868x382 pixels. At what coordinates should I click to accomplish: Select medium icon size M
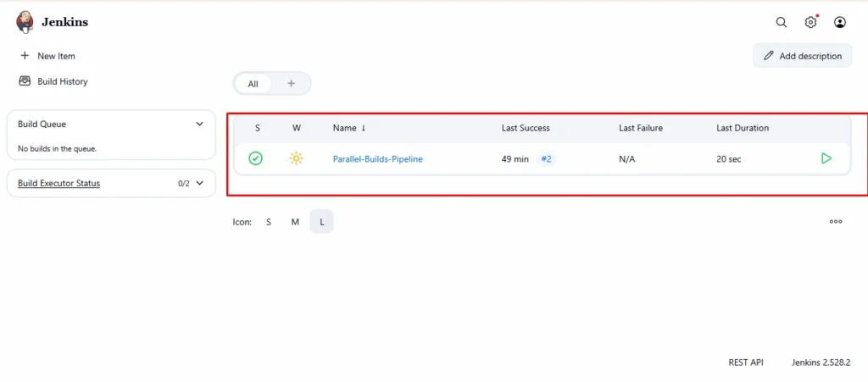pyautogui.click(x=295, y=222)
